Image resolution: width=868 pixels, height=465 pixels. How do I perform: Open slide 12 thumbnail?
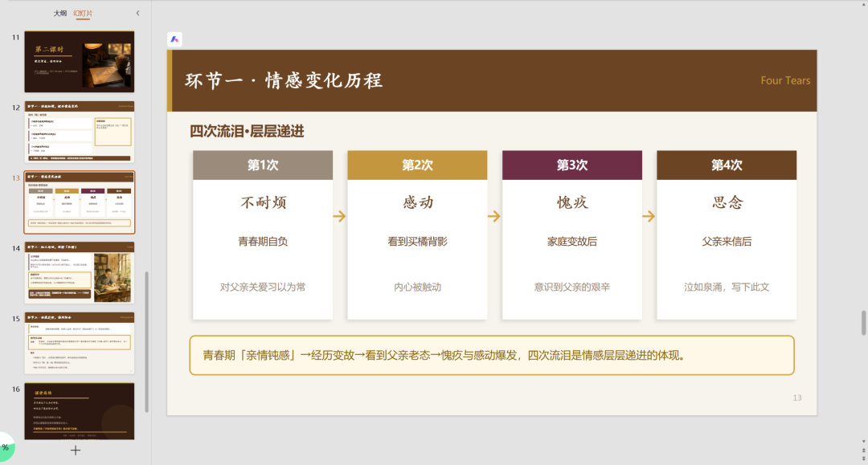tap(79, 132)
